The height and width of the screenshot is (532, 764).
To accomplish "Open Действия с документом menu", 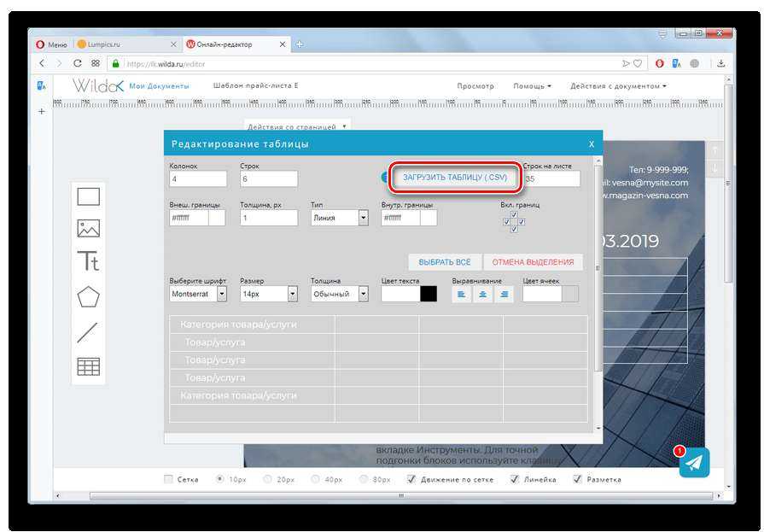I will [618, 86].
